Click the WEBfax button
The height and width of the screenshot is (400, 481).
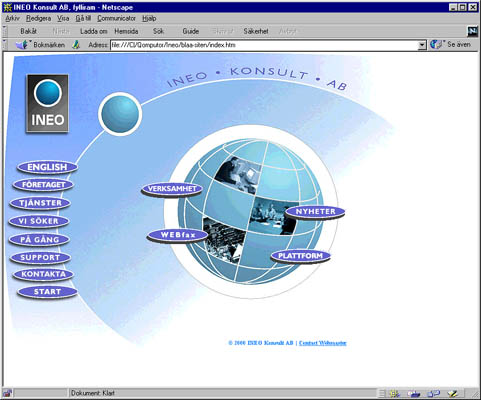tap(178, 235)
